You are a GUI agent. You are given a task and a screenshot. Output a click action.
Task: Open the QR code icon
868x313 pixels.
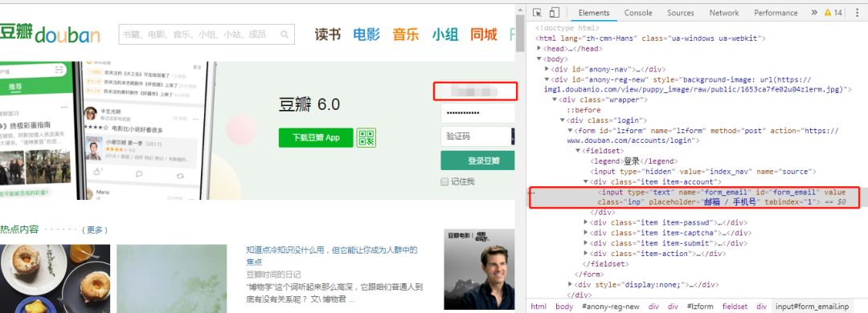366,138
